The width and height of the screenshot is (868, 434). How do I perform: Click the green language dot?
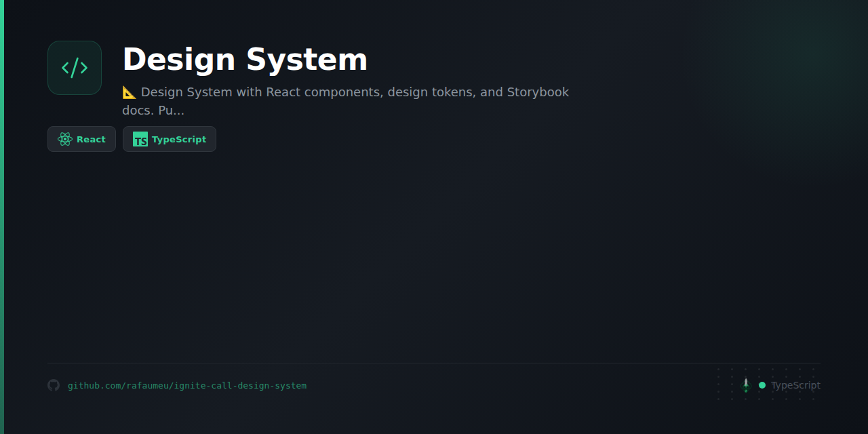point(762,385)
